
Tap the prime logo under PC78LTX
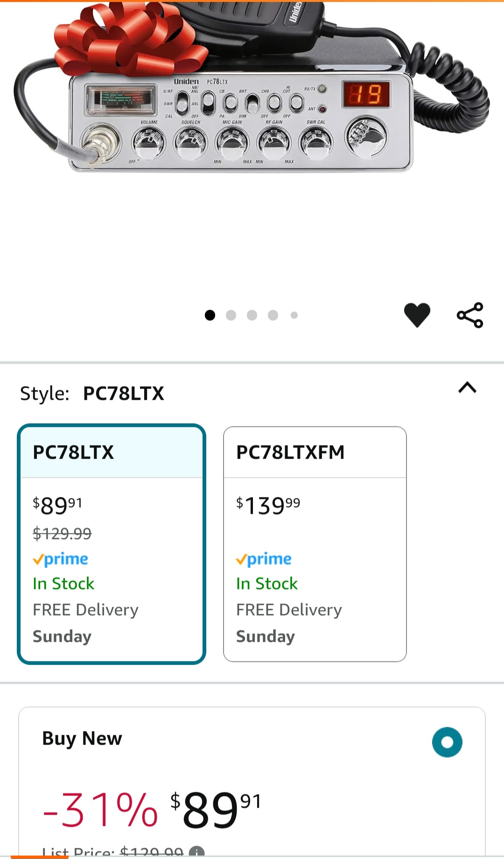coord(61,559)
